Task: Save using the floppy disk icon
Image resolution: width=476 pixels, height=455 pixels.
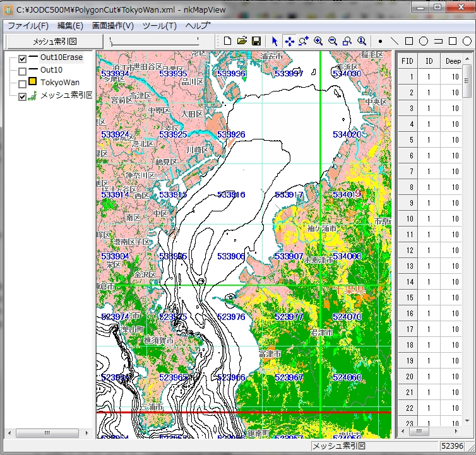Action: (x=256, y=41)
